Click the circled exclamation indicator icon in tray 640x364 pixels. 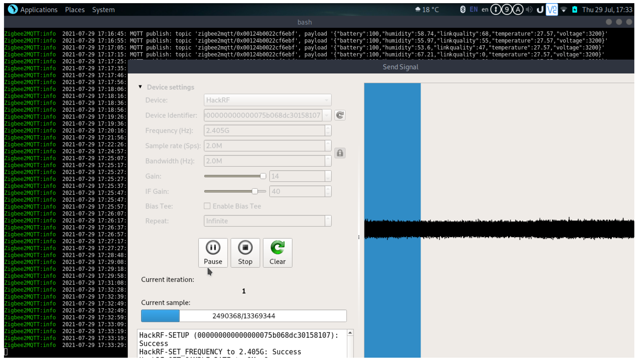pyautogui.click(x=496, y=9)
